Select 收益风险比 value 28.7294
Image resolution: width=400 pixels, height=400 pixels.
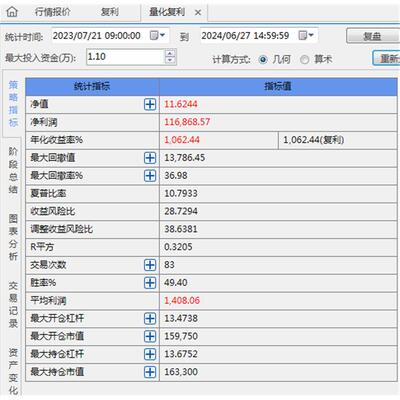coord(181,211)
